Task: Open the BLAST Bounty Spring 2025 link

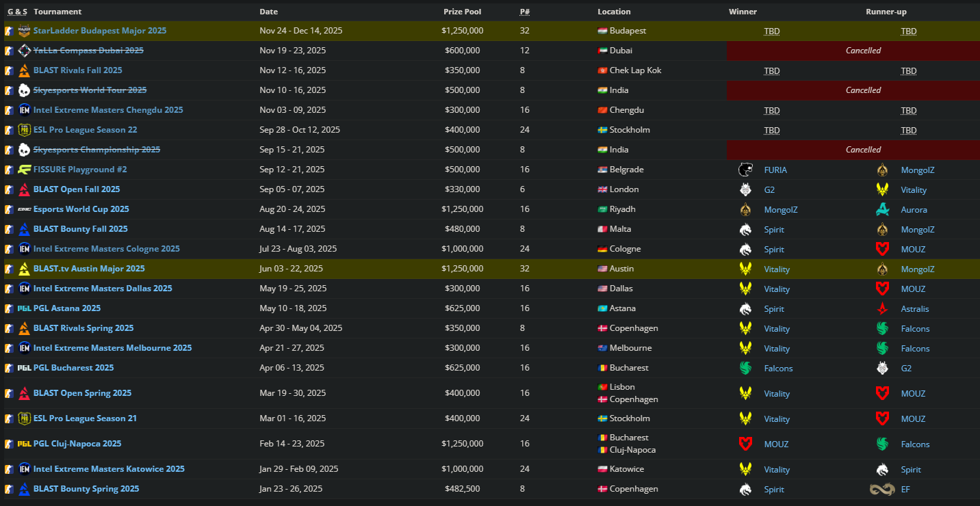Action: coord(86,489)
